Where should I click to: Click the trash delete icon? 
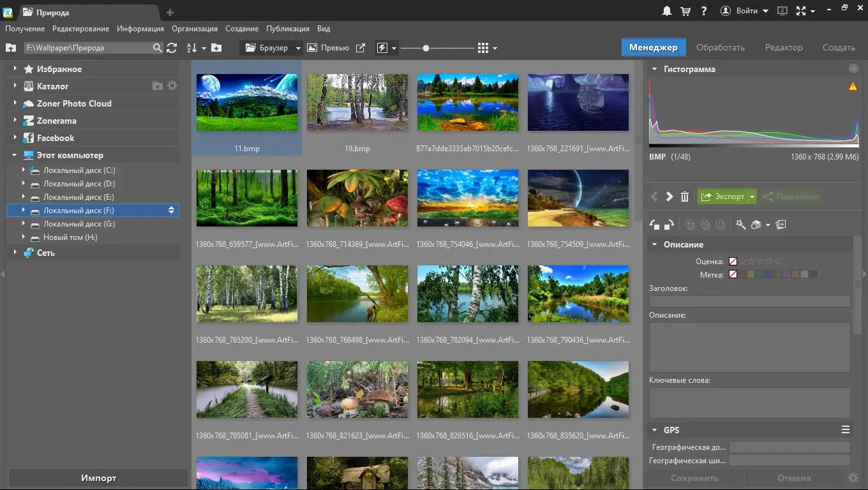685,197
